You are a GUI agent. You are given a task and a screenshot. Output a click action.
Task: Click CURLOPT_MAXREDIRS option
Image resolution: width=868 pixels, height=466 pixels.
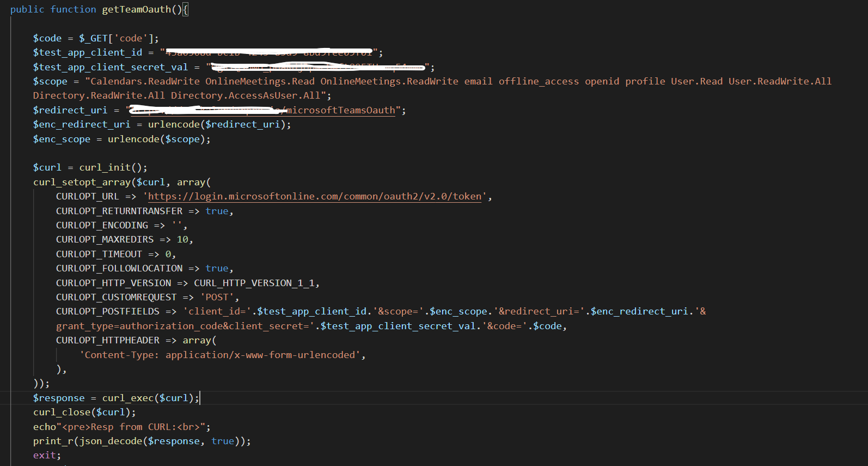click(x=105, y=239)
